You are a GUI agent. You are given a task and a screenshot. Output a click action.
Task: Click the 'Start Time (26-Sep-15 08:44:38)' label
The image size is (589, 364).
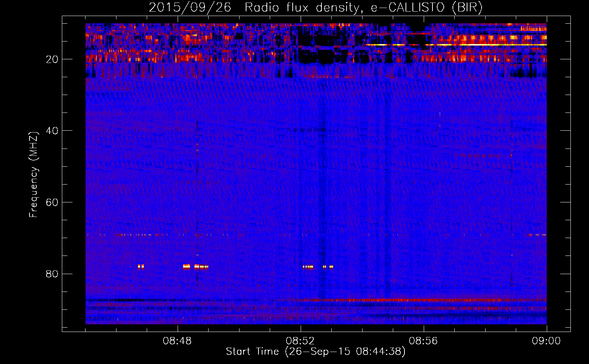tap(316, 352)
